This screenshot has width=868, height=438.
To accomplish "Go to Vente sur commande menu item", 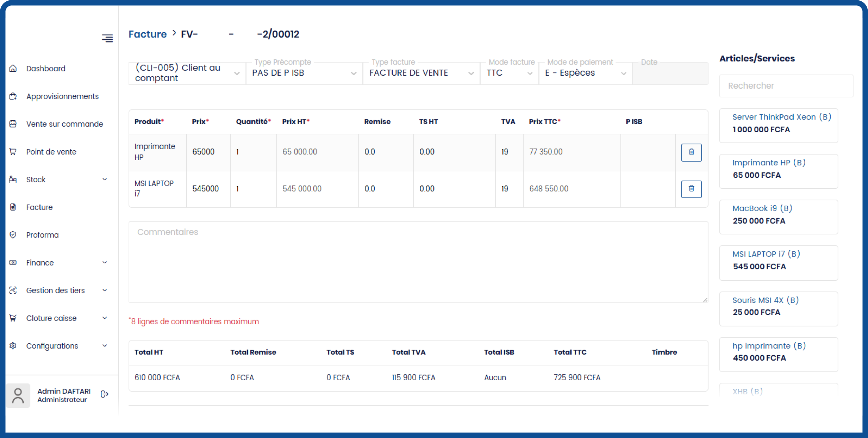I will (x=64, y=124).
